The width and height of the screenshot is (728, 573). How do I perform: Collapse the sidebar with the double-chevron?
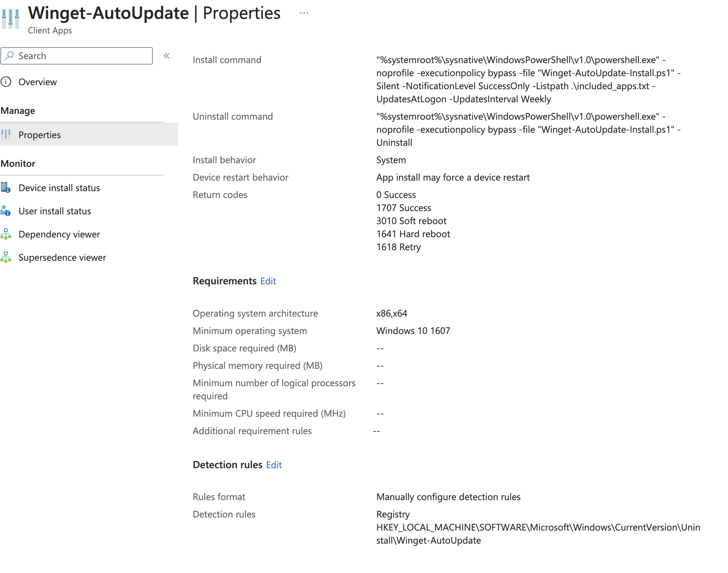click(167, 55)
